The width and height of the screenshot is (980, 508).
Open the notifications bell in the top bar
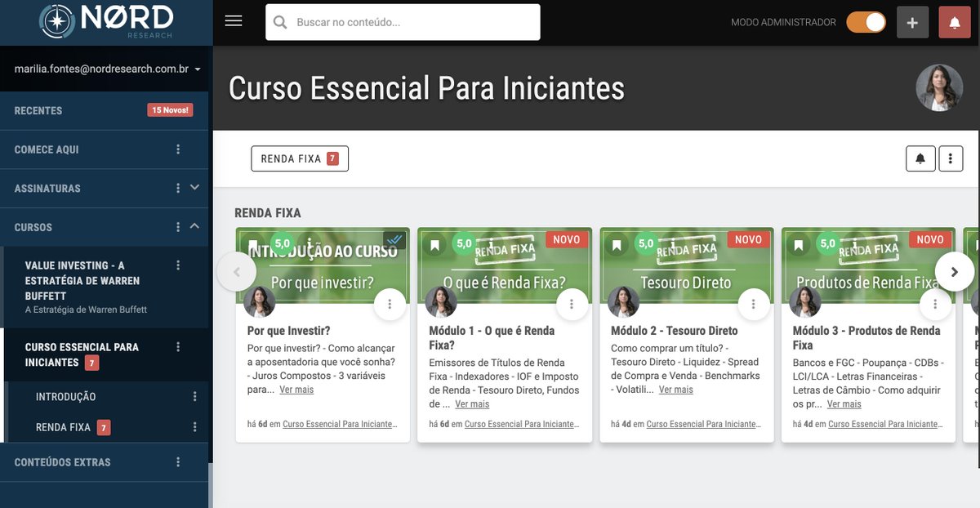(954, 22)
